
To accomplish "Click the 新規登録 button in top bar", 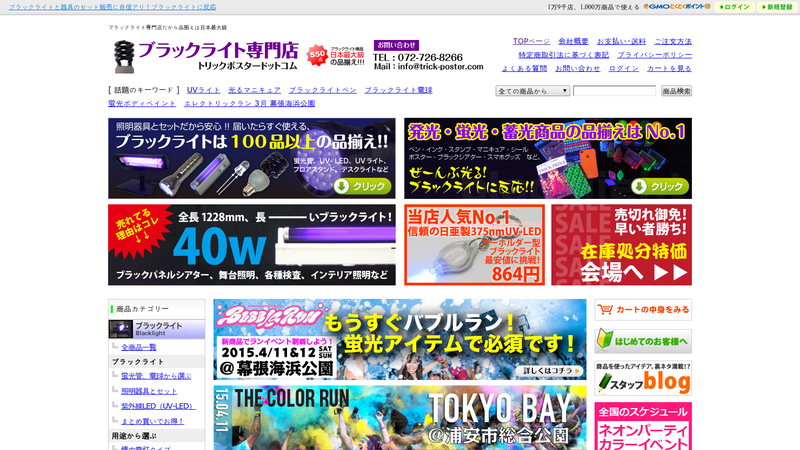I will [x=777, y=7].
